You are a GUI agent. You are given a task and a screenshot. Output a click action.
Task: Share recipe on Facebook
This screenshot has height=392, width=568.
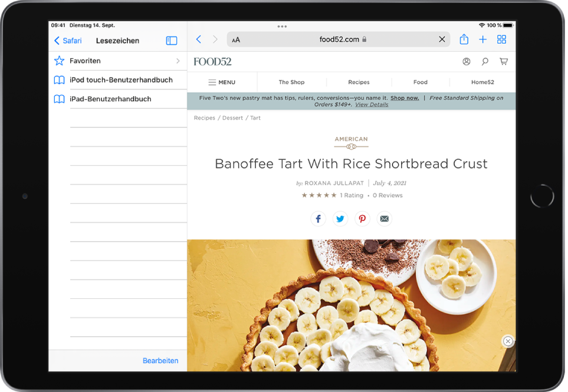pyautogui.click(x=318, y=219)
